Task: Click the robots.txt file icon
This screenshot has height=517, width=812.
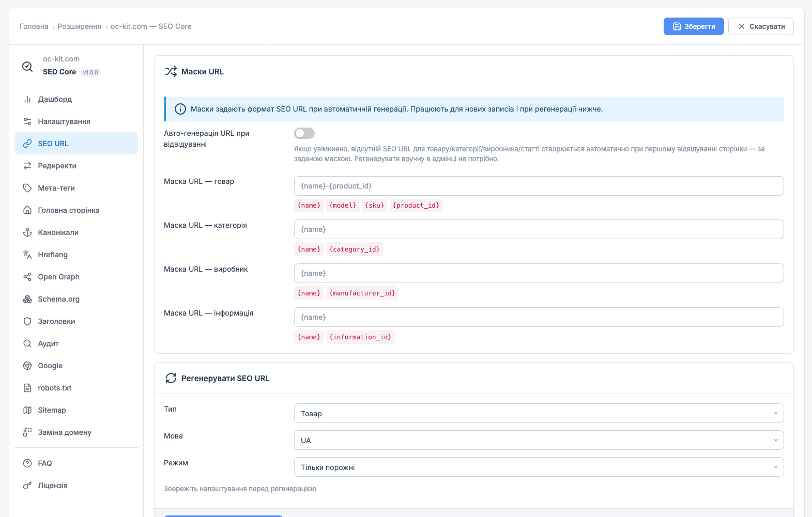Action: pyautogui.click(x=27, y=388)
